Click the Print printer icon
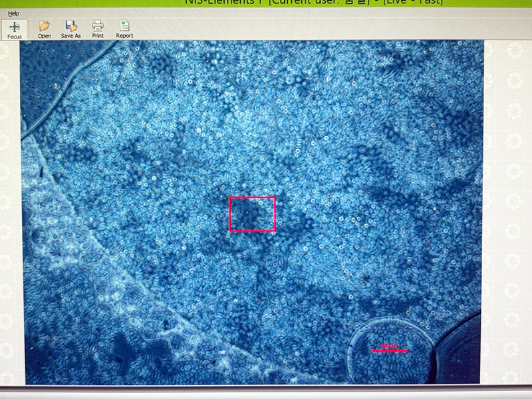 [98, 27]
